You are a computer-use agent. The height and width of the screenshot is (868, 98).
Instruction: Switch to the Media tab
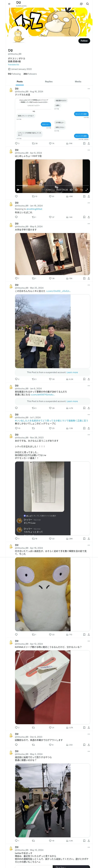78,82
